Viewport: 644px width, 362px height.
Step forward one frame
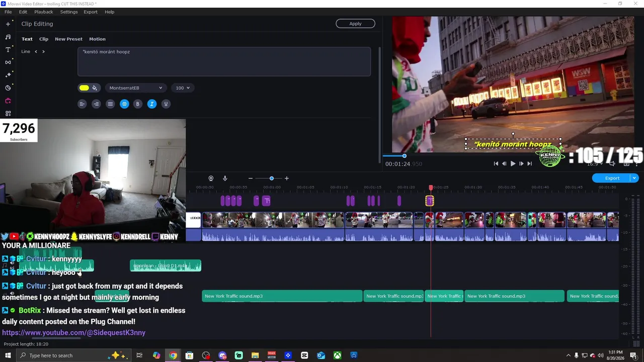click(521, 163)
